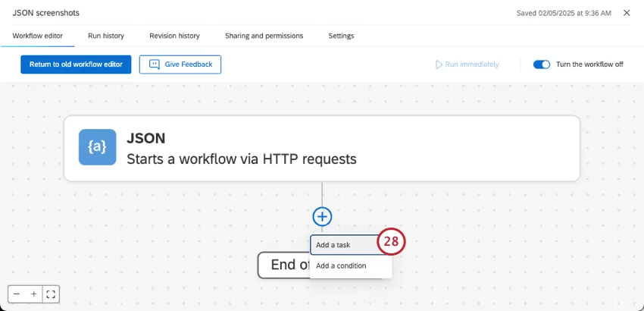Select Add a condition menu option
Image resolution: width=644 pixels, height=311 pixels.
click(x=341, y=265)
